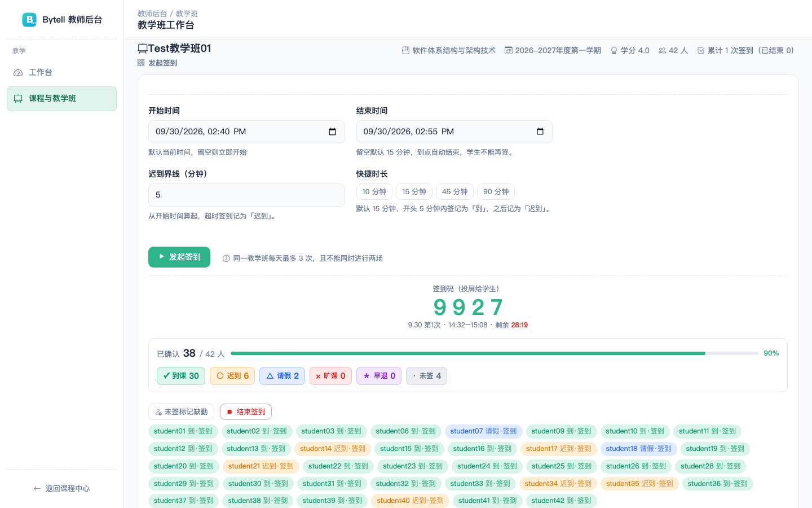Return via 返回课程中心 link
812x508 pixels.
62,489
